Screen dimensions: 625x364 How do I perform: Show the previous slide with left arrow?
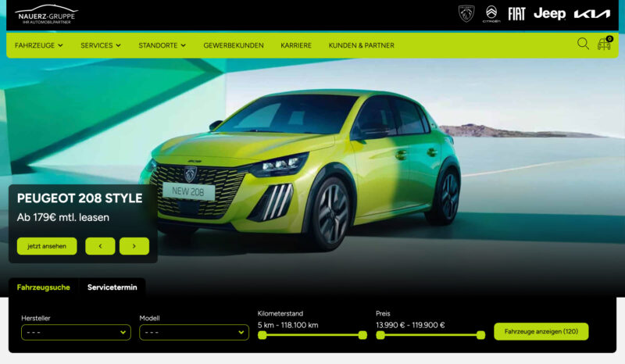[x=100, y=246]
